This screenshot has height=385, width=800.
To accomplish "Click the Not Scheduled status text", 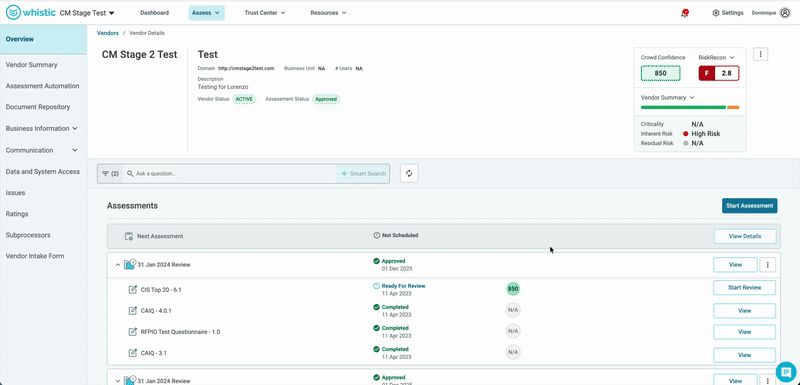I will pyautogui.click(x=400, y=236).
